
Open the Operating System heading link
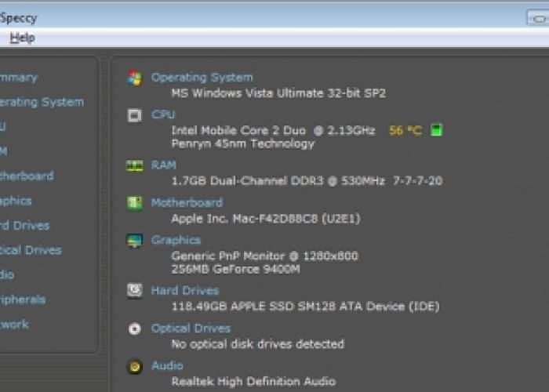202,78
